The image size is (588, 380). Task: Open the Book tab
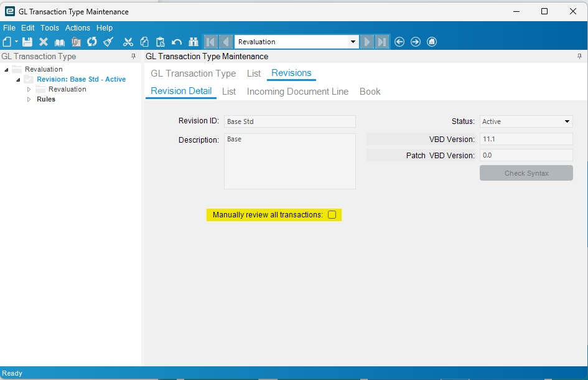[370, 92]
